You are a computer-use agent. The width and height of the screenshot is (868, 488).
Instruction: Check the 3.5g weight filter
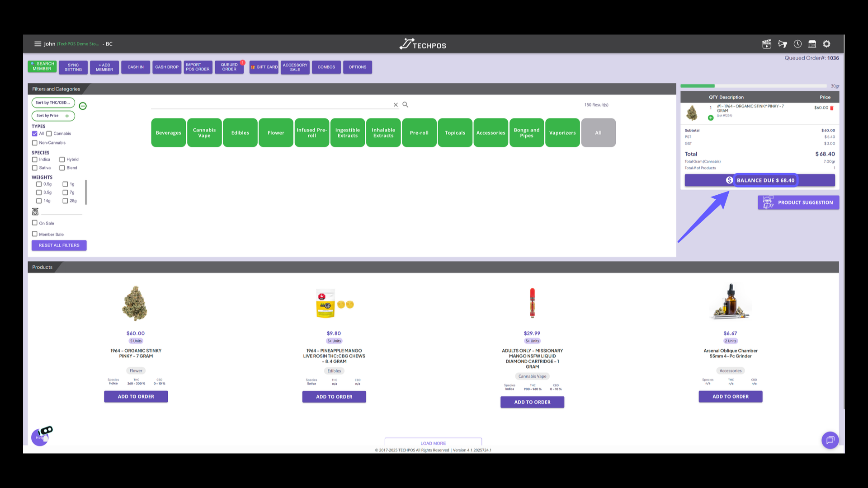pos(39,192)
